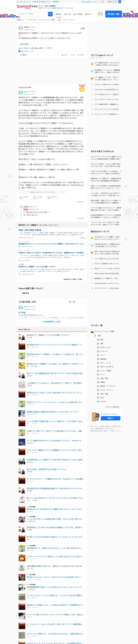Click 音楽 in the breadcrumb
Image resolution: width=138 pixels, height=644 pixels.
point(59,20)
